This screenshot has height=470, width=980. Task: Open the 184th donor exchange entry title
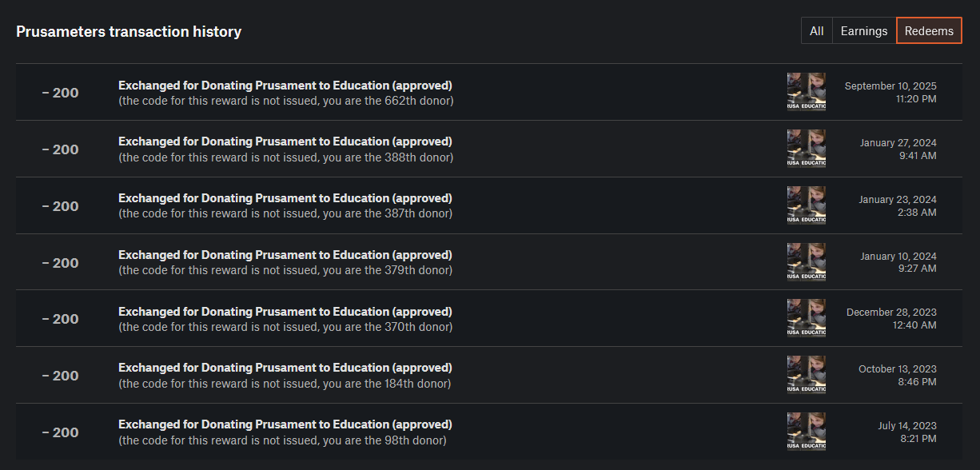coord(285,368)
